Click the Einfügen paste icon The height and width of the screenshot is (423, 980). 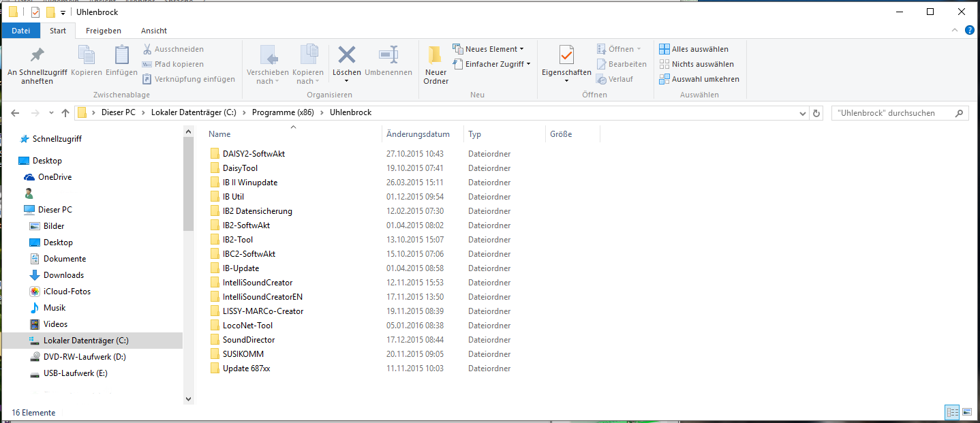coord(122,54)
